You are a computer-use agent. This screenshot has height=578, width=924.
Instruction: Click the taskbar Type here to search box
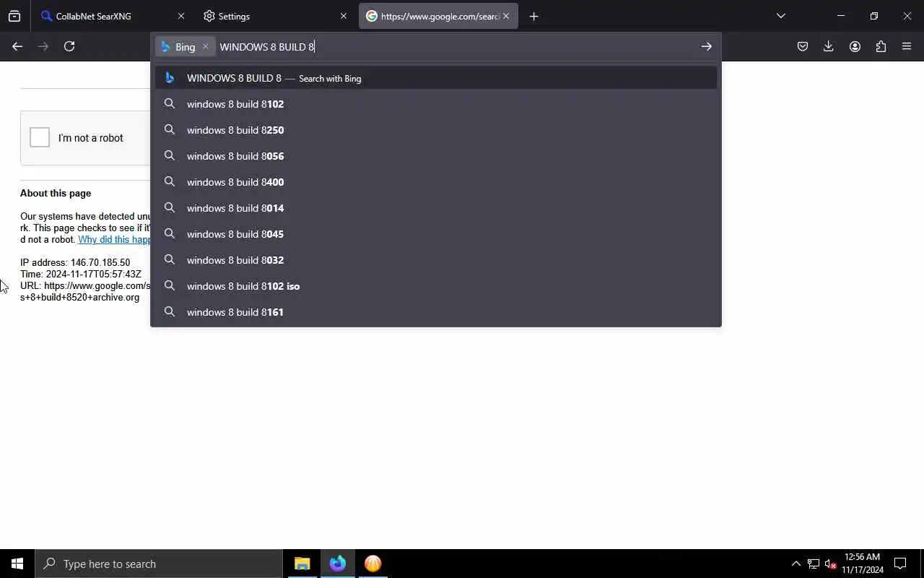pos(159,564)
